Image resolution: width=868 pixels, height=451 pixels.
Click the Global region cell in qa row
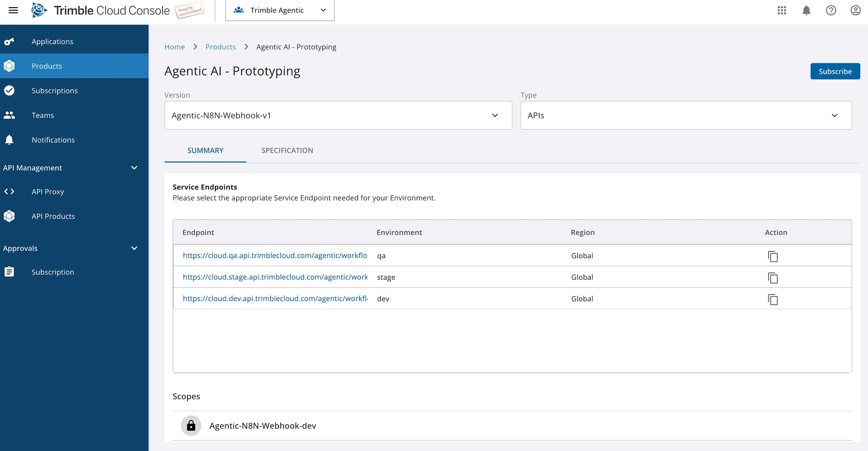[x=582, y=255]
